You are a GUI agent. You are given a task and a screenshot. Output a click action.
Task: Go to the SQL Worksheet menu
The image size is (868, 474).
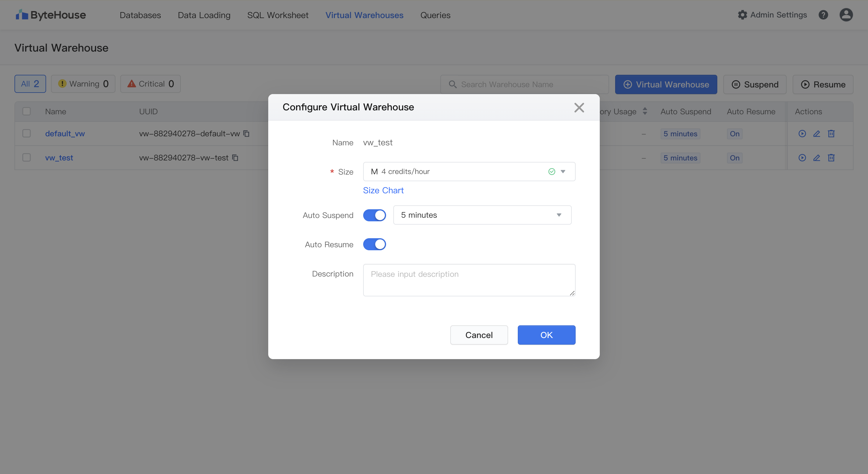(x=278, y=15)
